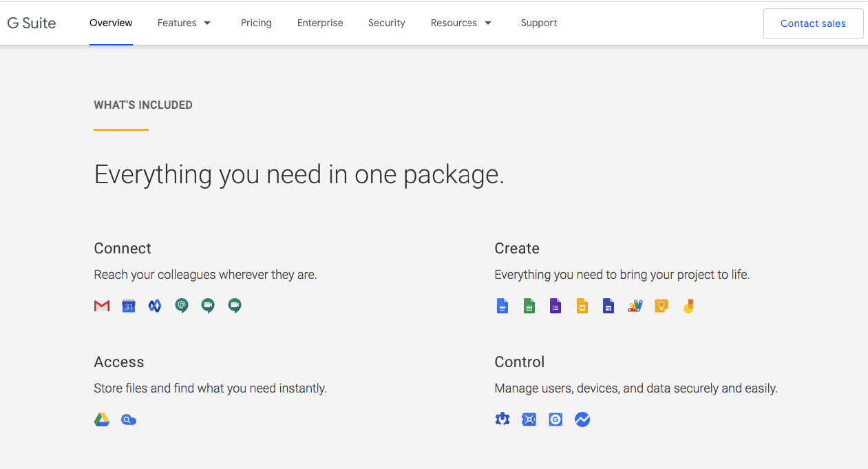This screenshot has height=469, width=868.
Task: Click the Cloud Search icon
Action: coord(129,419)
